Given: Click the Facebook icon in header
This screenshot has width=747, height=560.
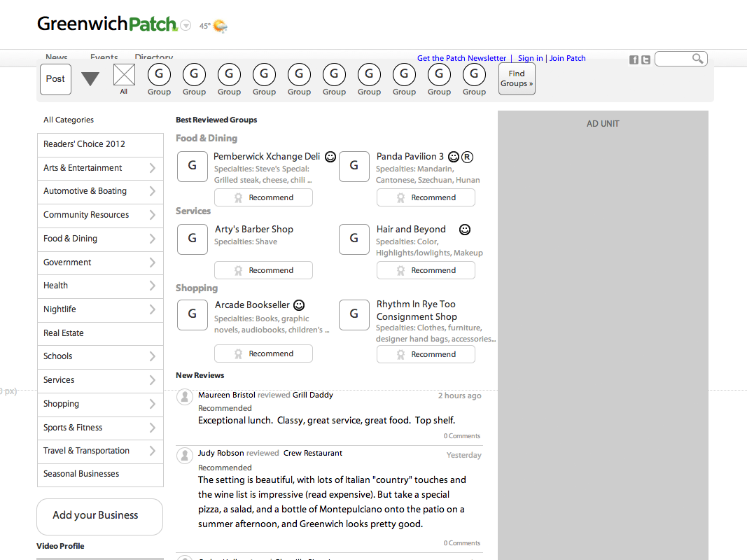Looking at the screenshot, I should (x=634, y=59).
